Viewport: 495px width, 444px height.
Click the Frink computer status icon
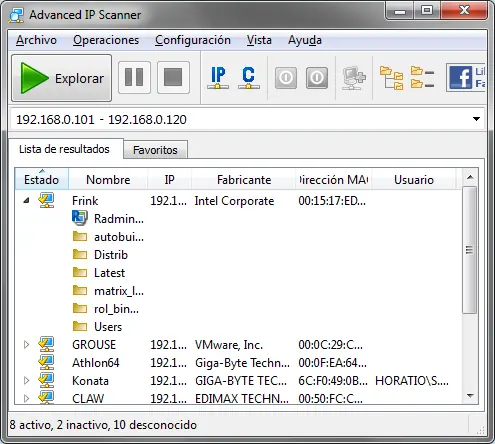(x=46, y=200)
